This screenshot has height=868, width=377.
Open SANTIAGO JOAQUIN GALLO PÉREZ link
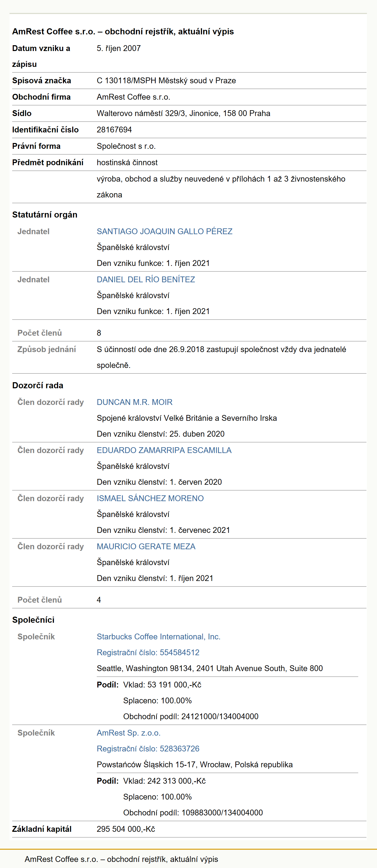164,232
